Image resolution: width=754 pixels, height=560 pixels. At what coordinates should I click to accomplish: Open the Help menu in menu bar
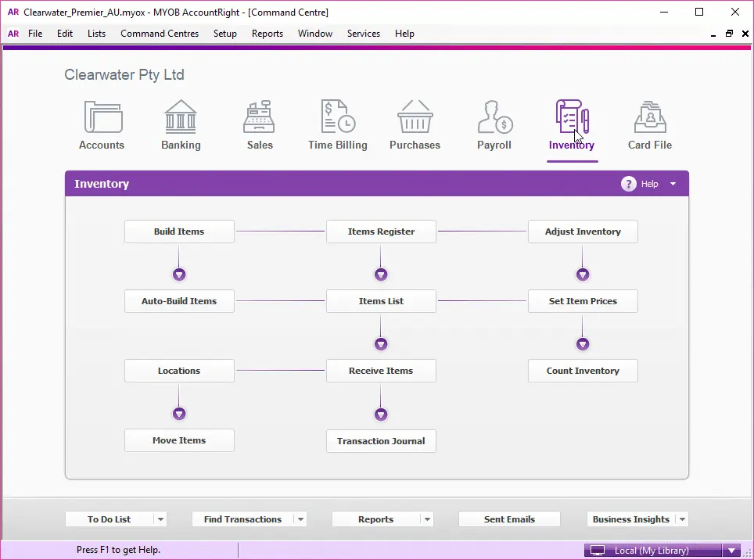(404, 34)
